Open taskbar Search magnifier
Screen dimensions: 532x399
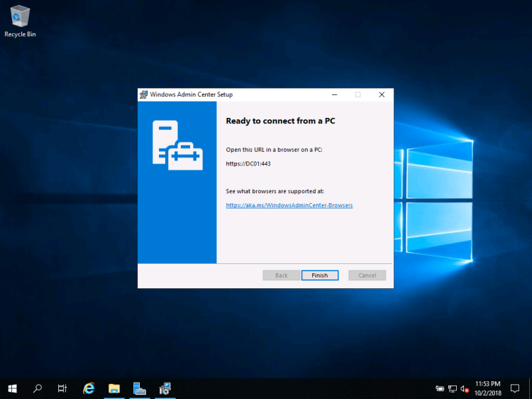(x=38, y=388)
